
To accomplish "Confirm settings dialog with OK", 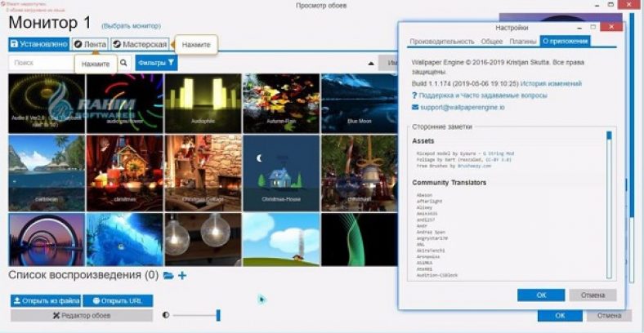I will click(541, 295).
